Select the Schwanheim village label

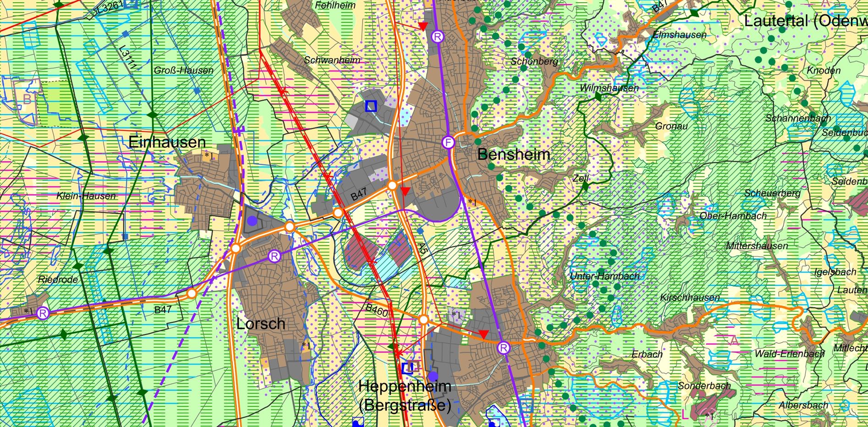[332, 60]
